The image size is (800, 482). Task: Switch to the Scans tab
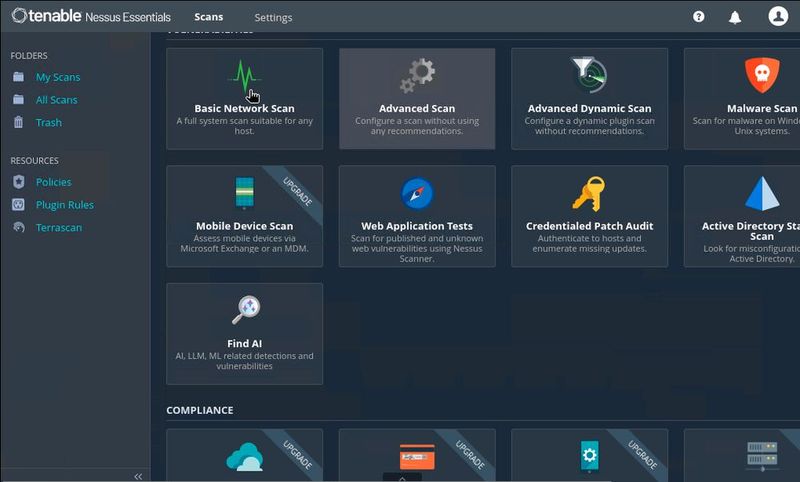[x=209, y=17]
